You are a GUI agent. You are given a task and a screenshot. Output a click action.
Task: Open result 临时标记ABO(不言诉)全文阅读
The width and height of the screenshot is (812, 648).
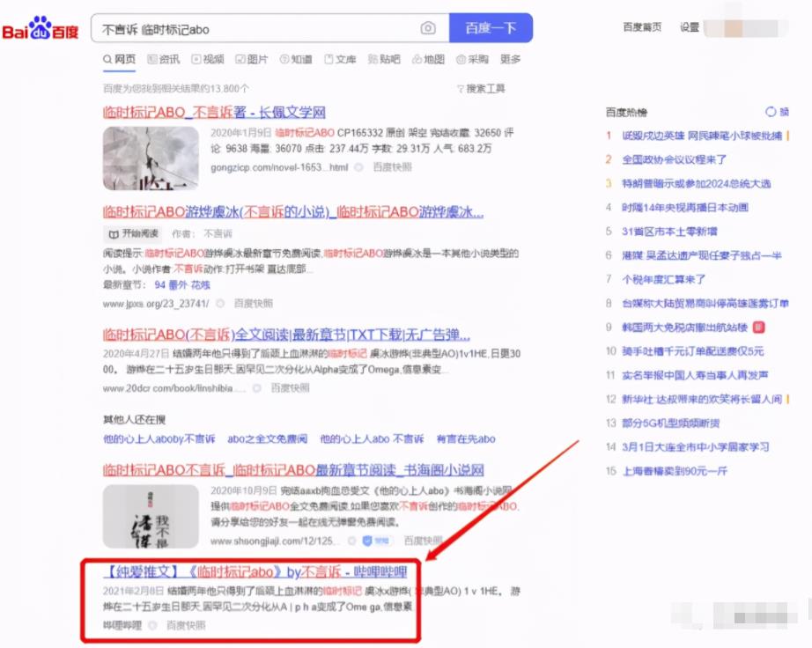(286, 335)
